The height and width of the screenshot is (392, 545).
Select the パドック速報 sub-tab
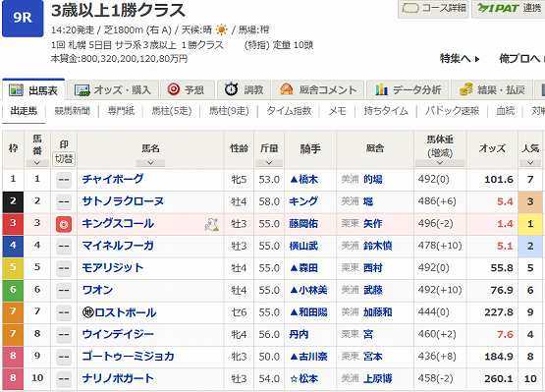[452, 111]
